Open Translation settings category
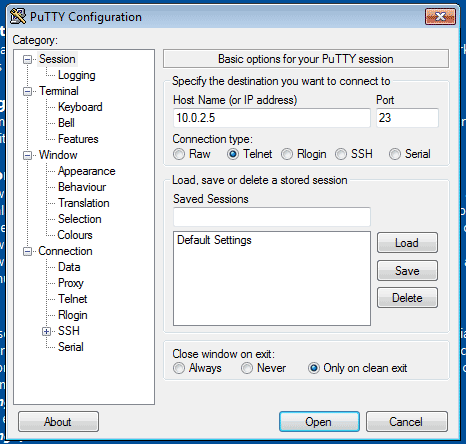Viewport: 466px width, 444px height. (84, 203)
